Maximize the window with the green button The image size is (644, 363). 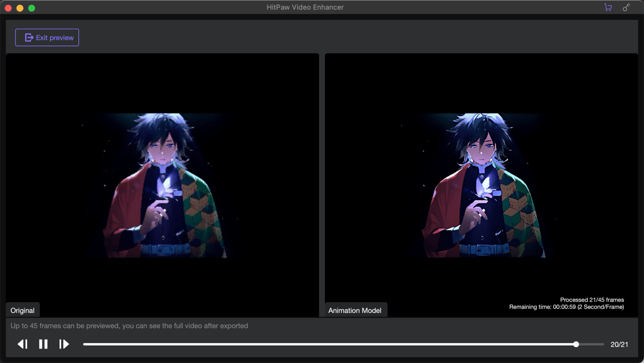pos(32,8)
